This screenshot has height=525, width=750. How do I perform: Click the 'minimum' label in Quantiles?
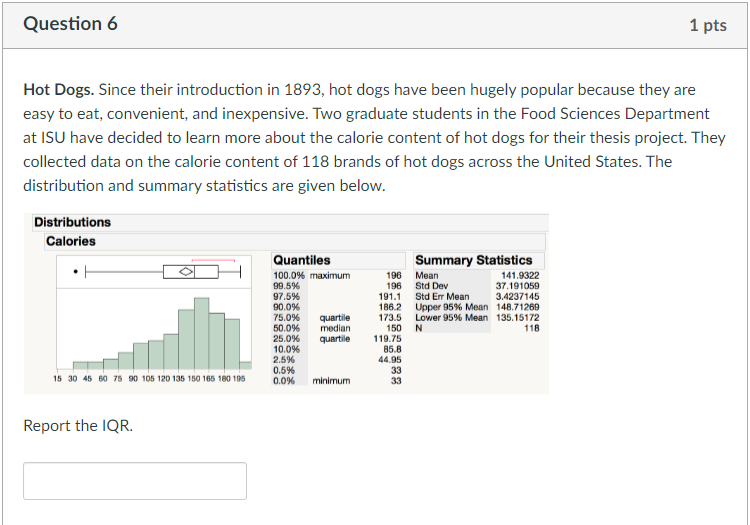(331, 381)
